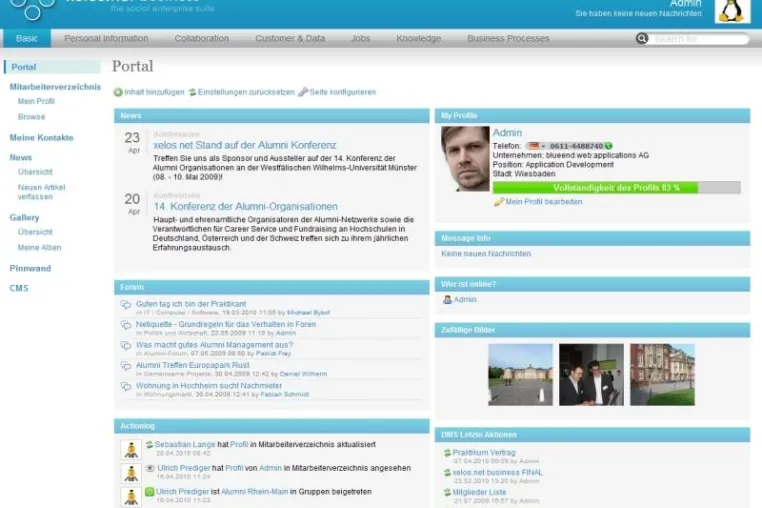Click the avatar beside the Alumni Rhein-Main entry
762x508 pixels.
[x=131, y=496]
